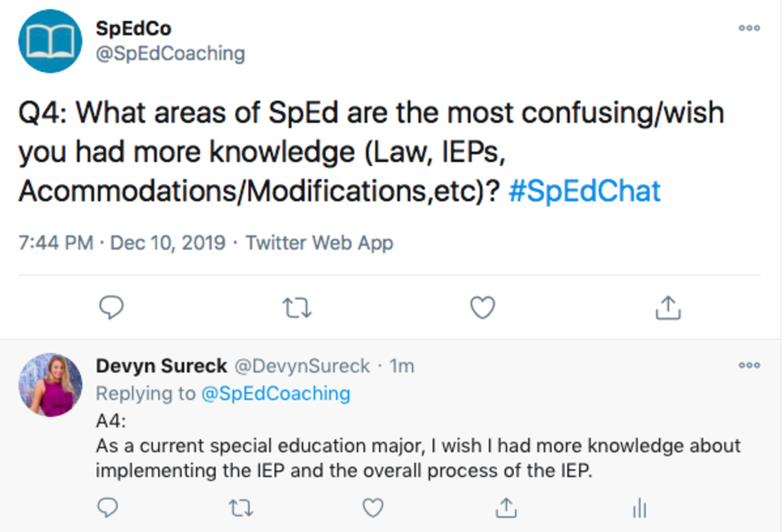The width and height of the screenshot is (783, 532).
Task: Click the SpEdCo display name
Action: [133, 29]
